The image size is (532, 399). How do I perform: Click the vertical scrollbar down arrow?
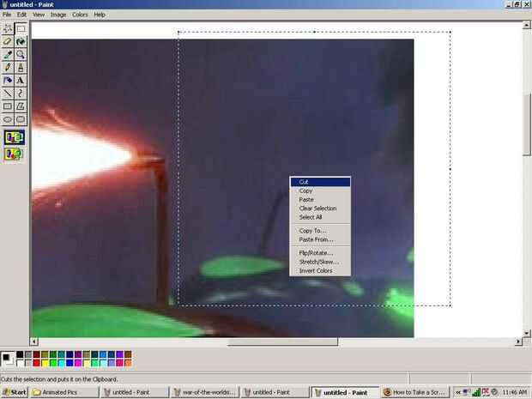[x=527, y=333]
